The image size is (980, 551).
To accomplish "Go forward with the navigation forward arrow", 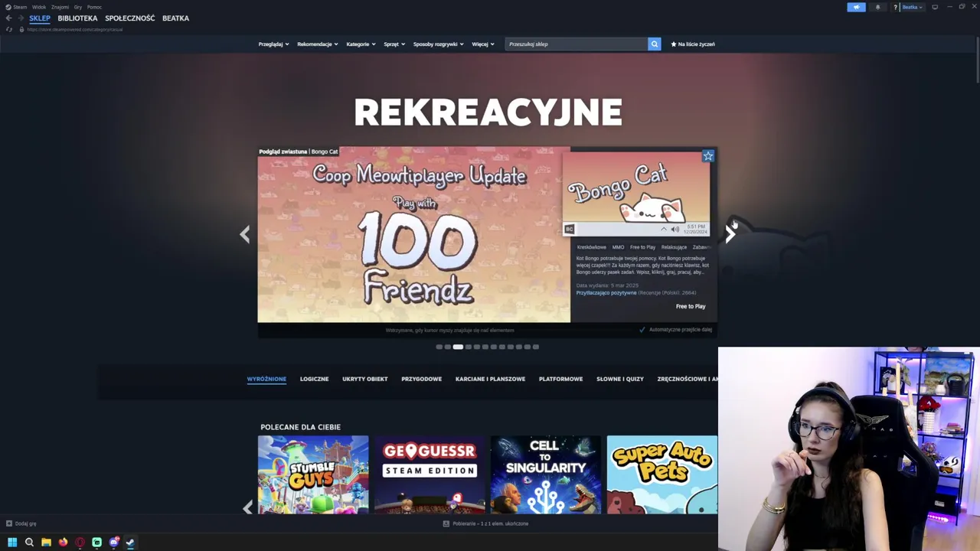I will click(x=21, y=18).
